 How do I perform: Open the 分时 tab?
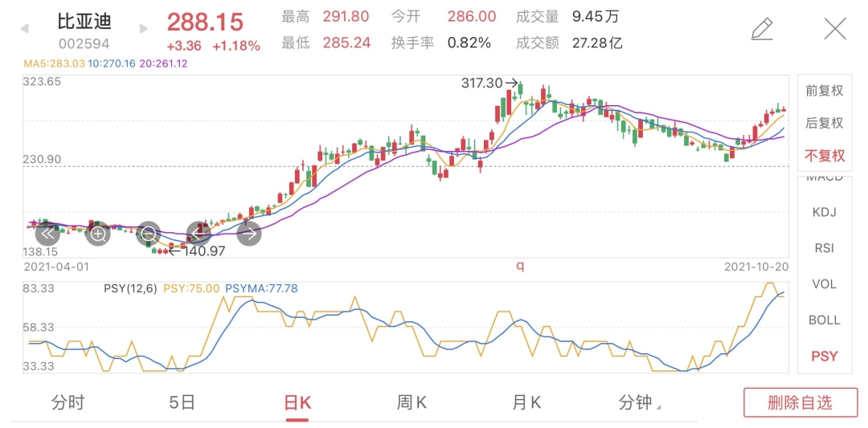pyautogui.click(x=68, y=402)
